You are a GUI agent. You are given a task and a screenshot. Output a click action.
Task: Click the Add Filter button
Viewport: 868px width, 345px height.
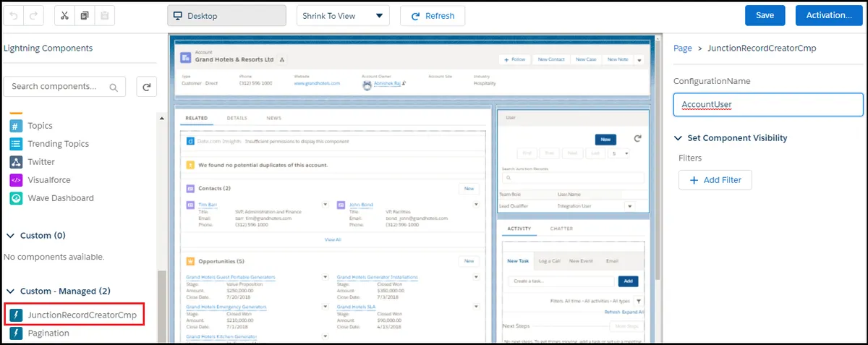(x=715, y=180)
